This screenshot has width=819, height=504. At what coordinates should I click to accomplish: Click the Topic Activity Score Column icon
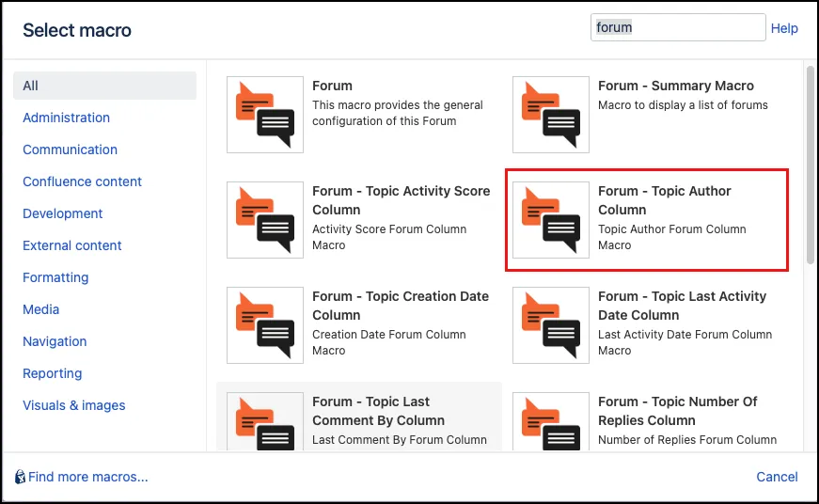(x=265, y=220)
